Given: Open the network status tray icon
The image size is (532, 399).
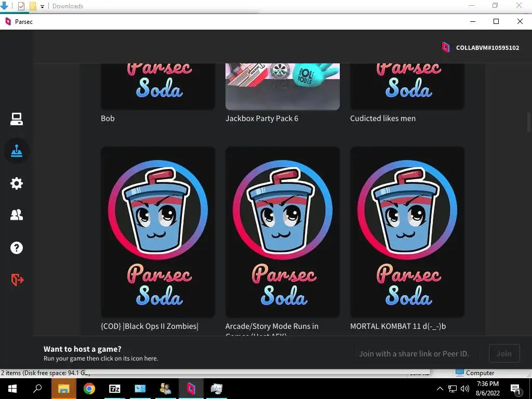Looking at the screenshot, I should (x=453, y=389).
